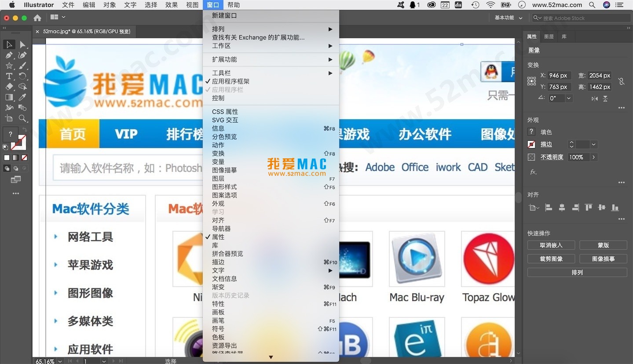
Task: Open fx effects menu in Appearance
Action: pyautogui.click(x=533, y=172)
